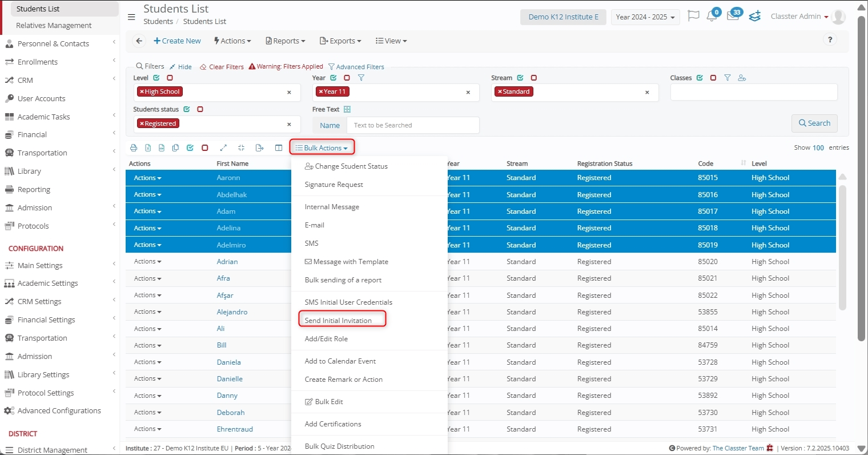Expand the Reports dropdown
The image size is (868, 455).
click(x=286, y=41)
